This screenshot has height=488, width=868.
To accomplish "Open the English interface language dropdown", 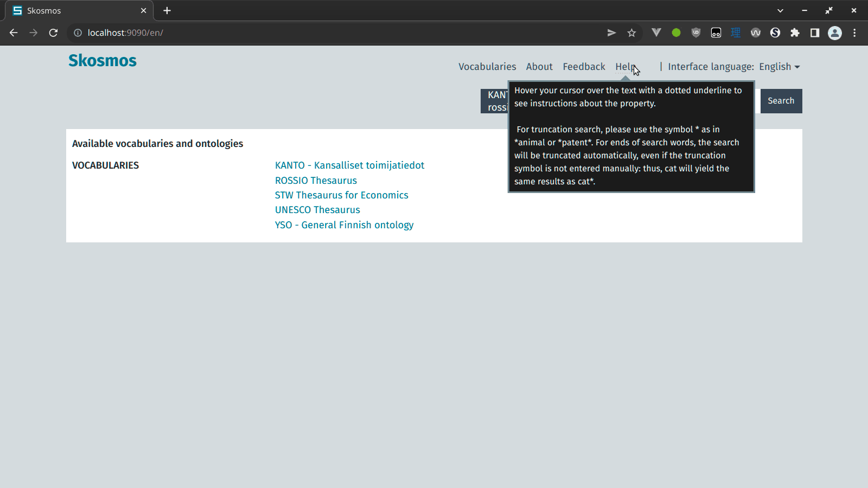I will [x=779, y=67].
